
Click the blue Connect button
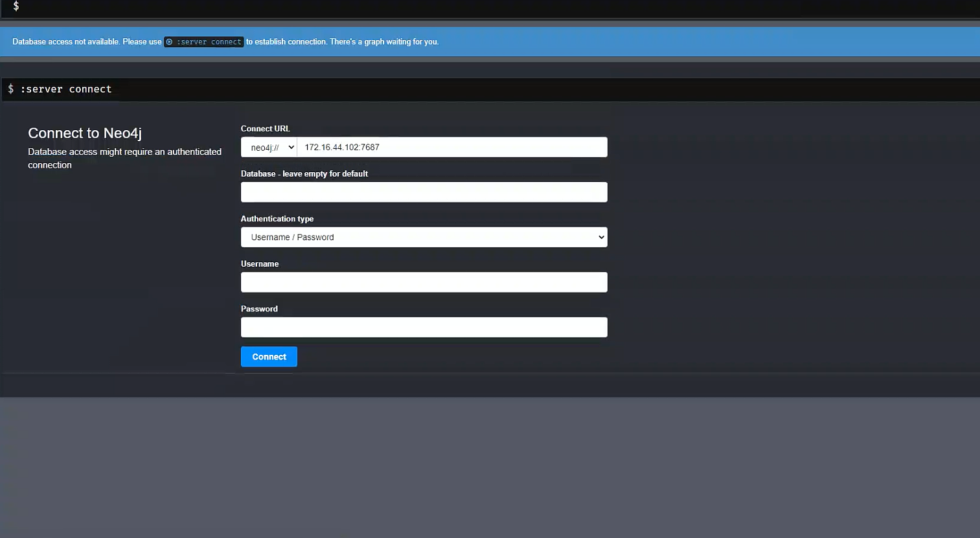coord(269,357)
